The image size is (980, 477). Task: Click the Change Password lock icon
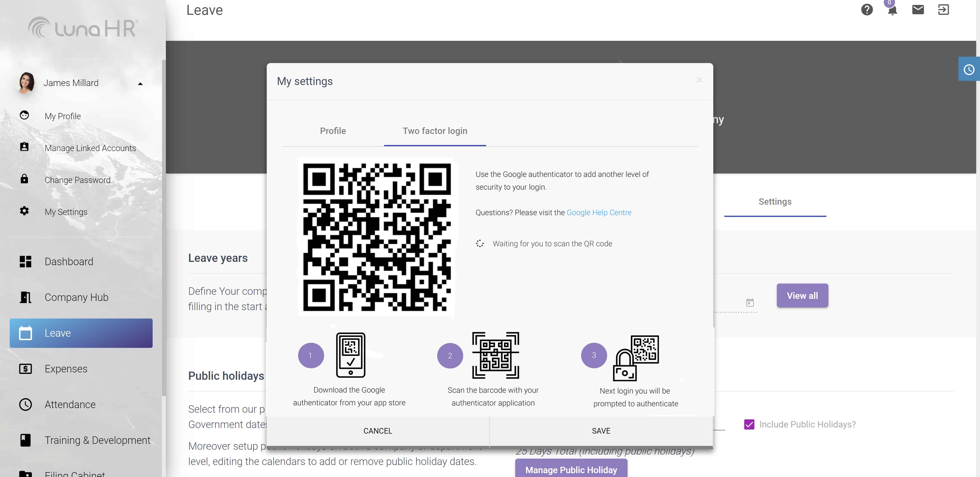(24, 179)
